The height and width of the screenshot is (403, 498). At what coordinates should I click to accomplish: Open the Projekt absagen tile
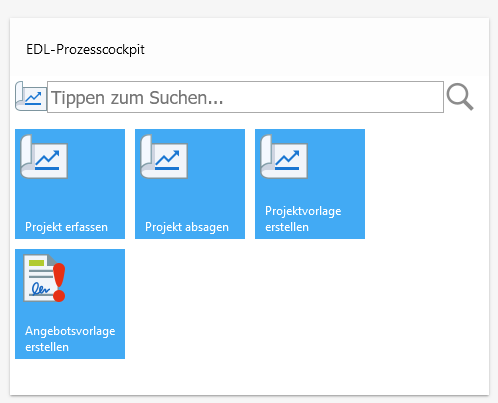(x=190, y=184)
